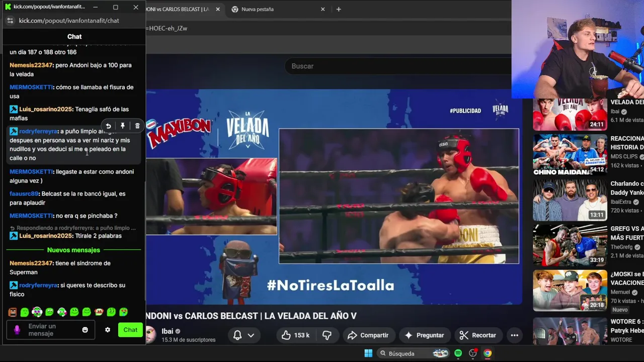Open the emoji picker in message box
The height and width of the screenshot is (362, 644).
85,330
